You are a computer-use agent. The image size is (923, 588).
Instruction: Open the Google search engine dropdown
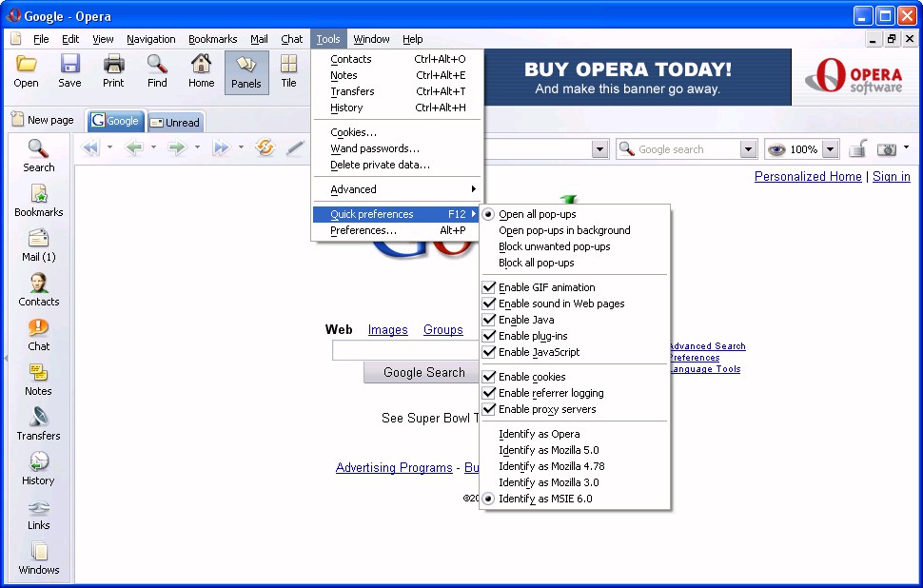(x=748, y=149)
